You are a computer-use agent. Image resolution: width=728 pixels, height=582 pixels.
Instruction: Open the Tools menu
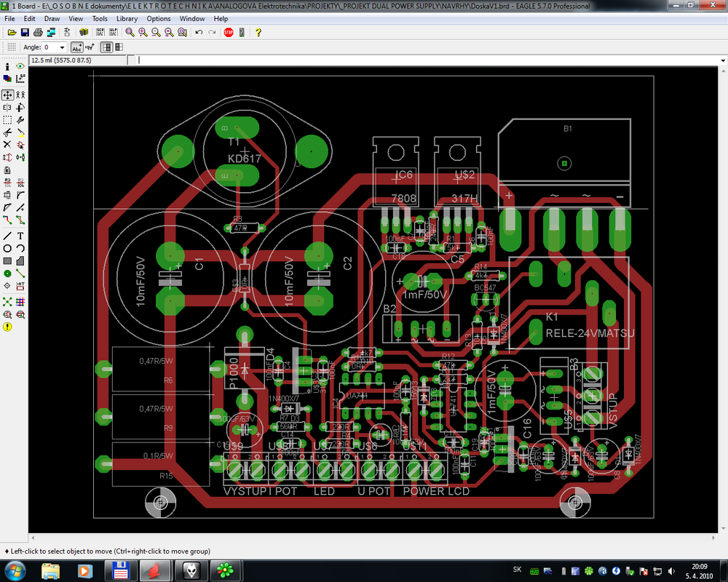100,19
